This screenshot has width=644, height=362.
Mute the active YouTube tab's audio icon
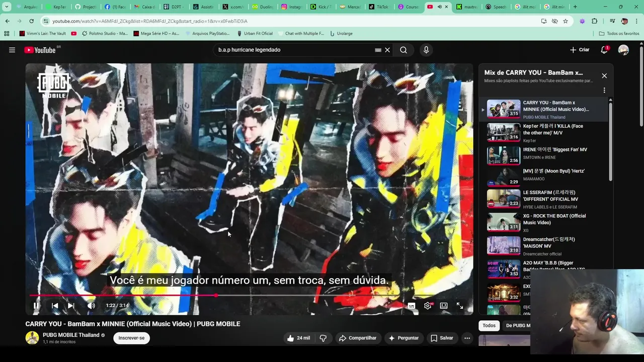(x=439, y=7)
